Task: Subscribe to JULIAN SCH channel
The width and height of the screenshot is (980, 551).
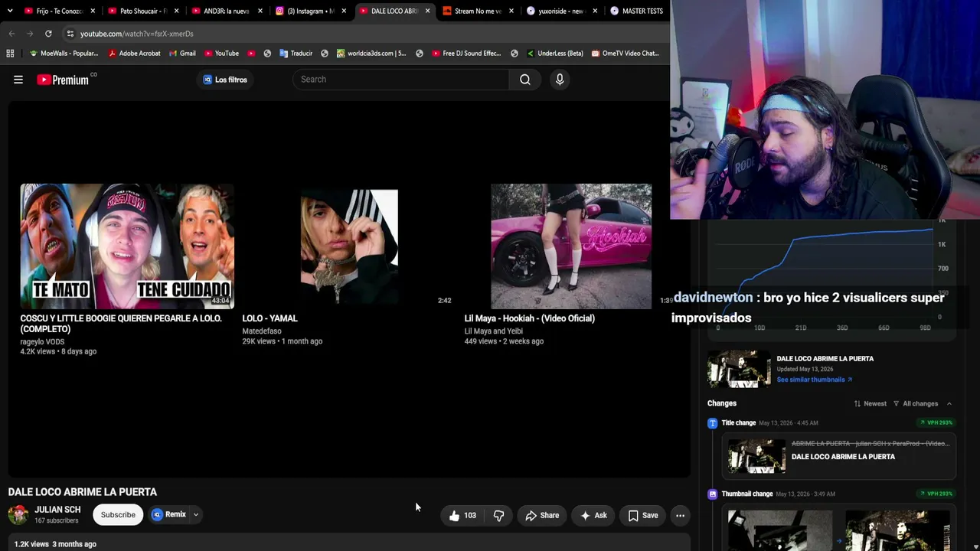Action: 118,515
